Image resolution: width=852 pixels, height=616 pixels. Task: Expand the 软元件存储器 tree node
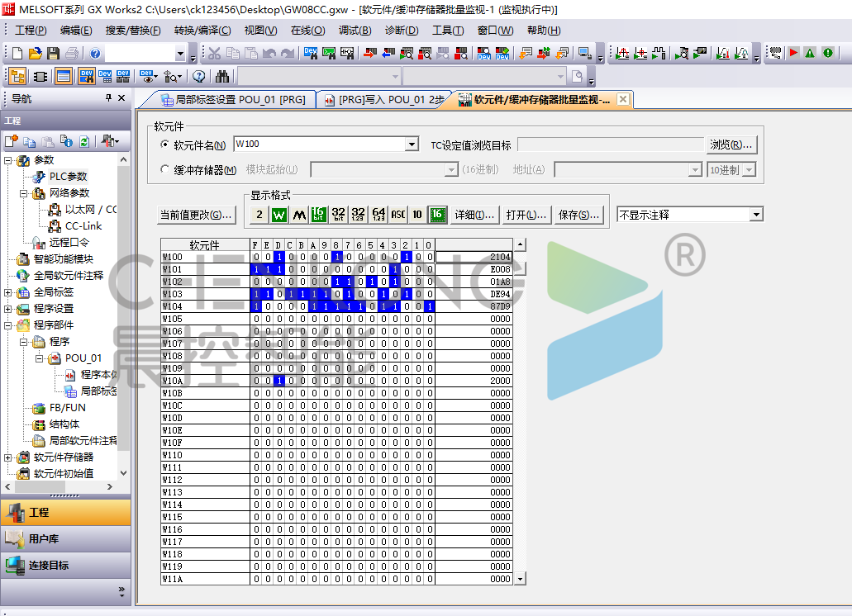8,457
